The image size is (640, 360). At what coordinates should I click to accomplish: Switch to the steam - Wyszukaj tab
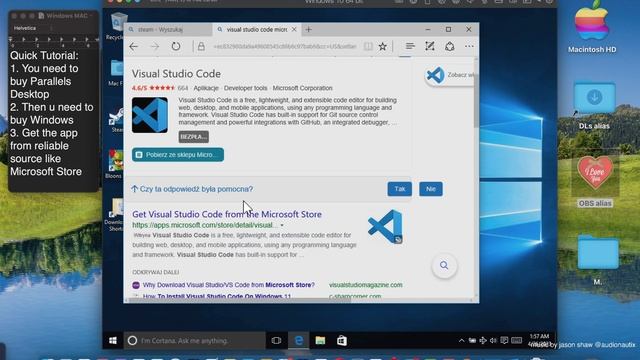pyautogui.click(x=169, y=29)
